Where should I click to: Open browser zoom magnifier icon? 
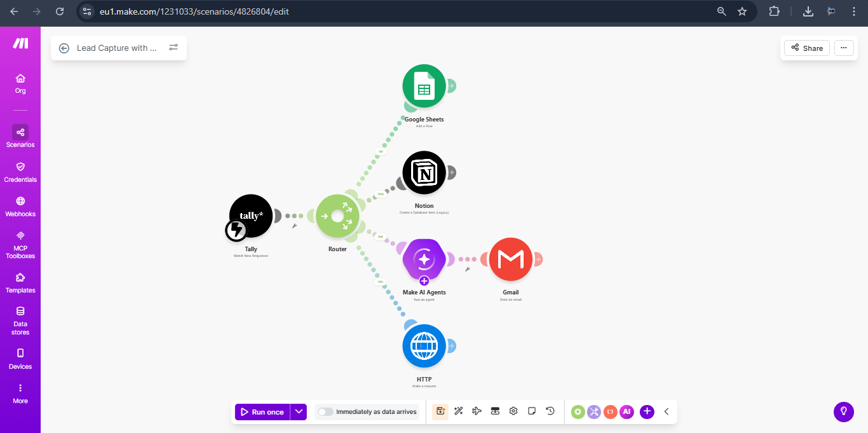coord(721,11)
